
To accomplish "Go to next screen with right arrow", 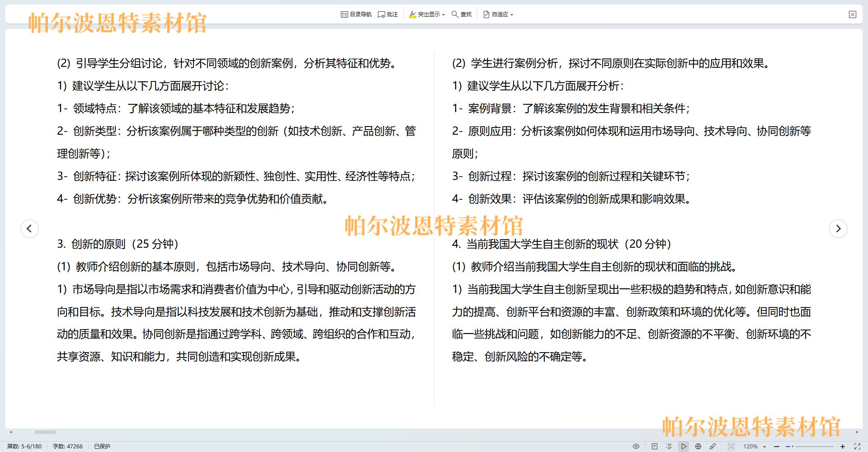I will [838, 228].
